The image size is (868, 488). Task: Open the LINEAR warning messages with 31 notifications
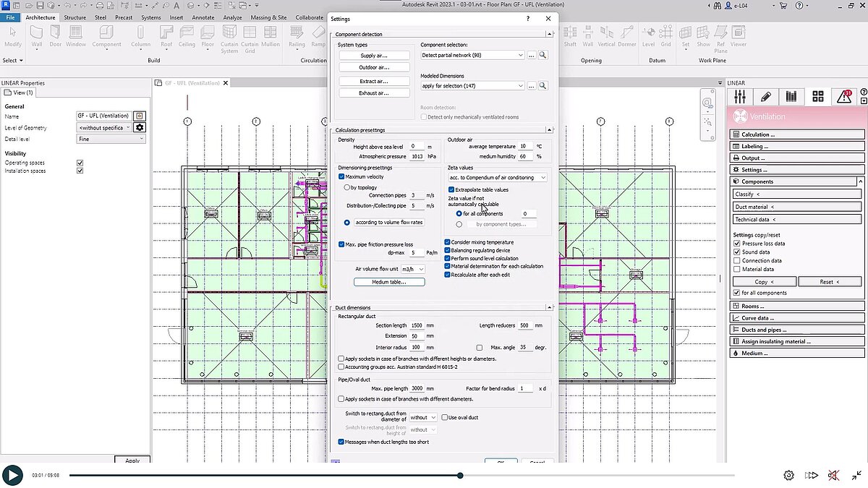click(843, 97)
